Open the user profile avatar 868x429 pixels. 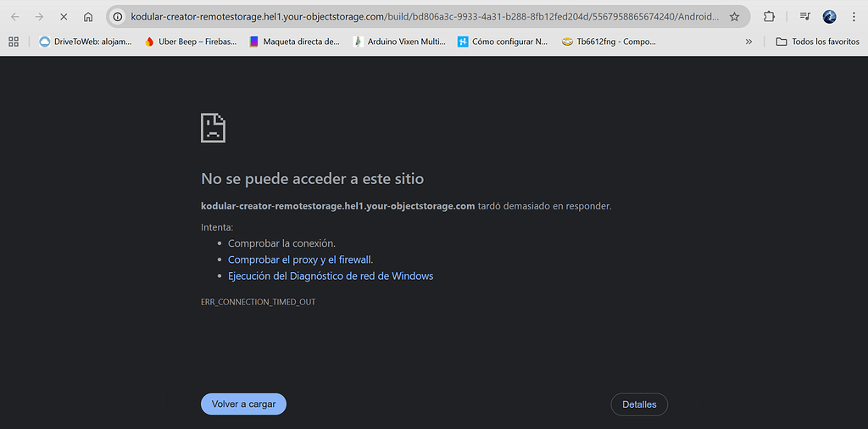[x=829, y=17]
